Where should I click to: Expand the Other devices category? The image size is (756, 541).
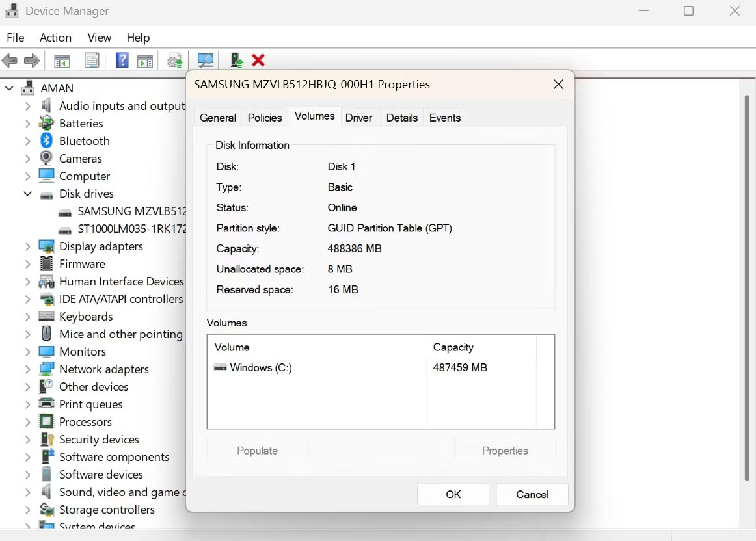pyautogui.click(x=27, y=386)
